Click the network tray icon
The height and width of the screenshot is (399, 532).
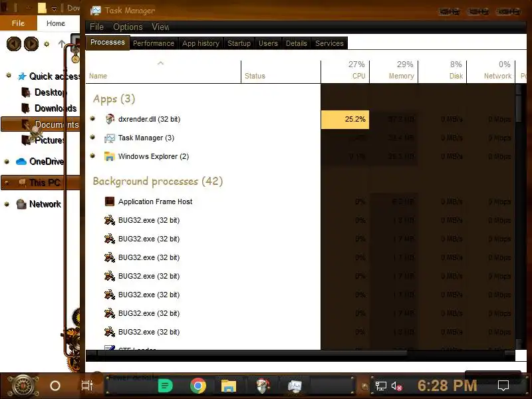380,386
